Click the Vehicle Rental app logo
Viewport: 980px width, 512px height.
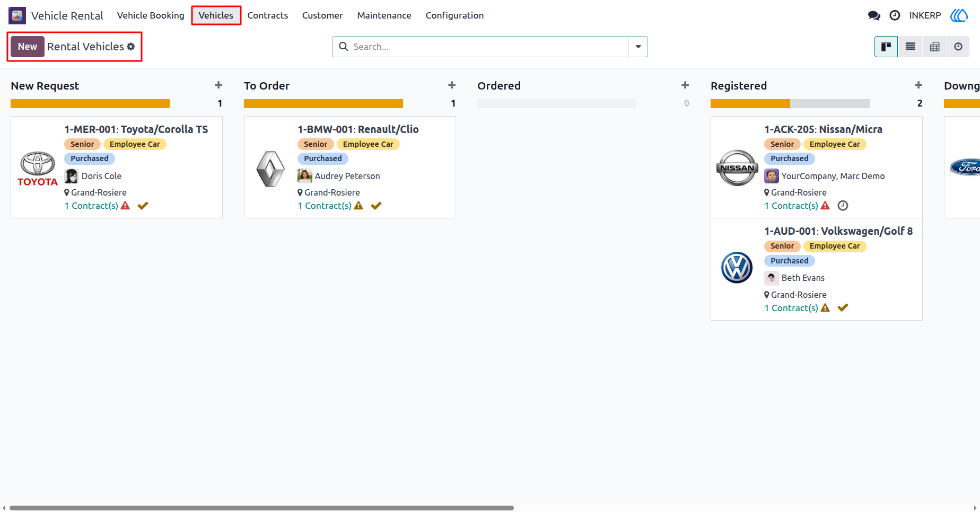point(17,15)
